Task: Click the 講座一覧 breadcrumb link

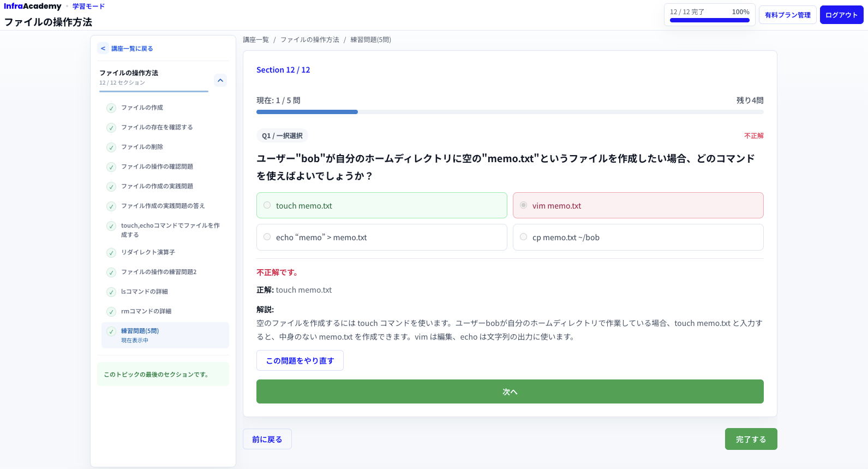Action: [x=256, y=40]
